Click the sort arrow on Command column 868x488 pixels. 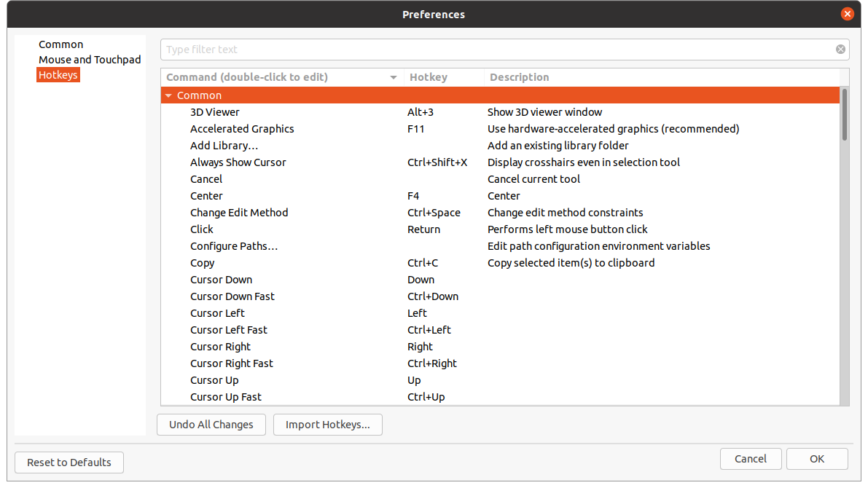394,76
